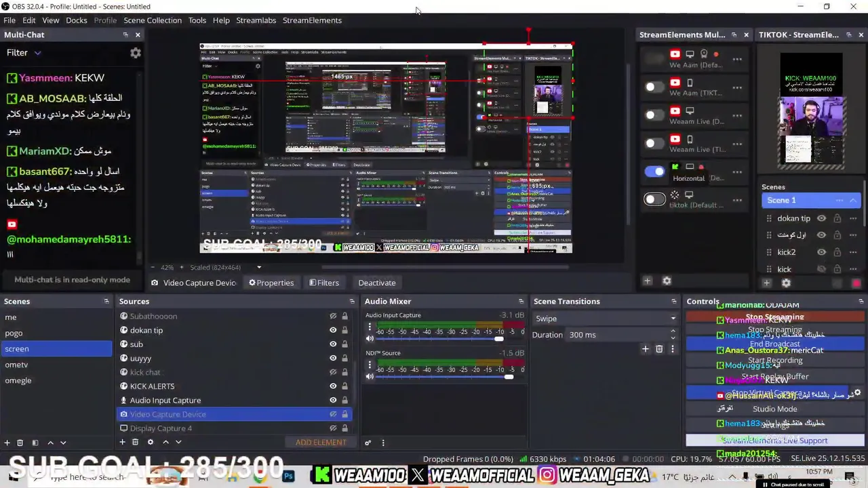Hide the KICK ALERTS source
The image size is (868, 488).
[x=333, y=386]
